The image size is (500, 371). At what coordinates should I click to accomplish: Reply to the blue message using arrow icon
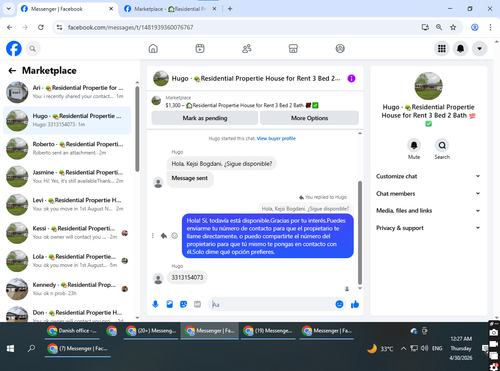[164, 236]
